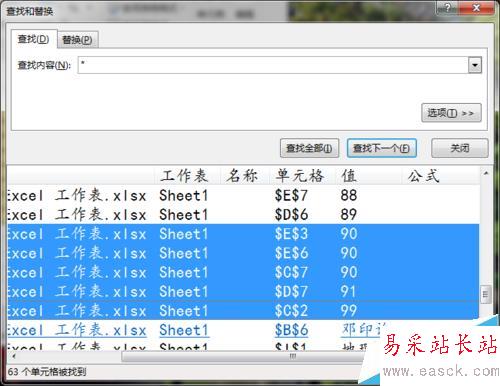Click the vertical scrollbar up arrow
This screenshot has width=500, height=386.
pos(486,173)
